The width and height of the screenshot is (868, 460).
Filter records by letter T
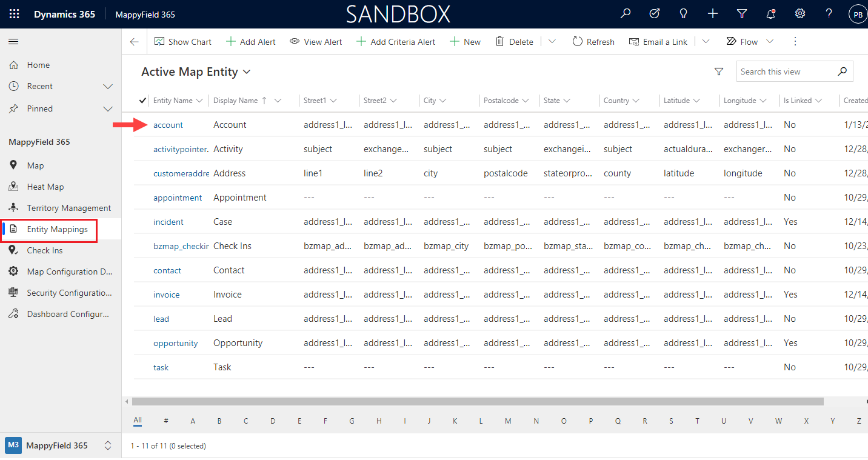pos(697,421)
